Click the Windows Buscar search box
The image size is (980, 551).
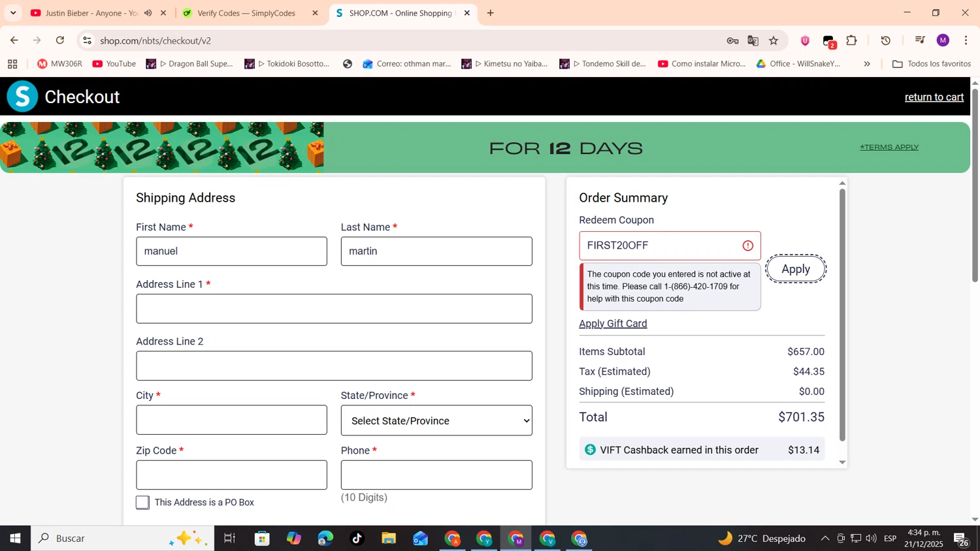point(123,539)
